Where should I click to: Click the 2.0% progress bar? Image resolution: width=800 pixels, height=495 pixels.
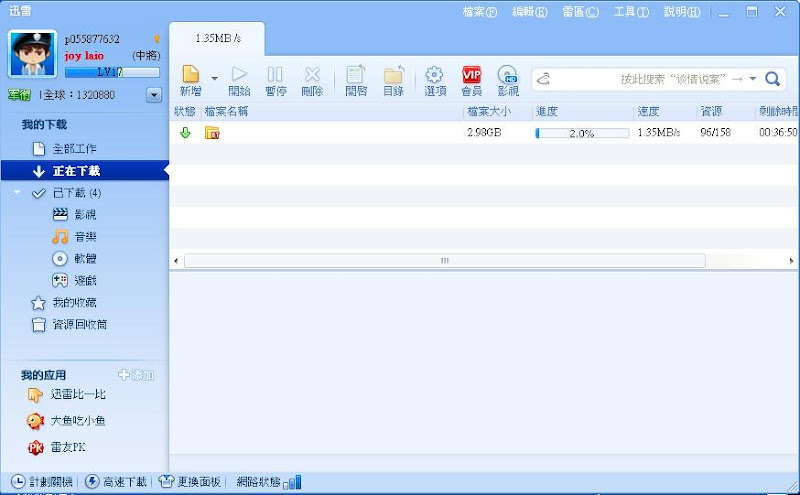coord(582,133)
